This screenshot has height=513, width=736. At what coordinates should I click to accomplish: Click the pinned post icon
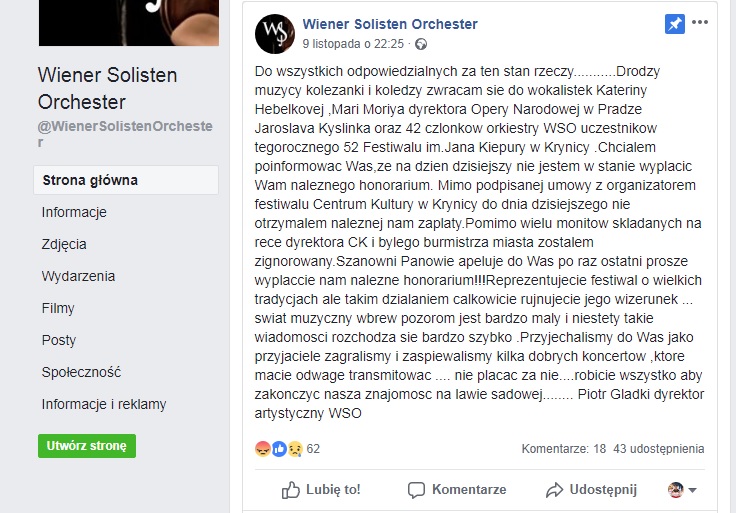(674, 25)
